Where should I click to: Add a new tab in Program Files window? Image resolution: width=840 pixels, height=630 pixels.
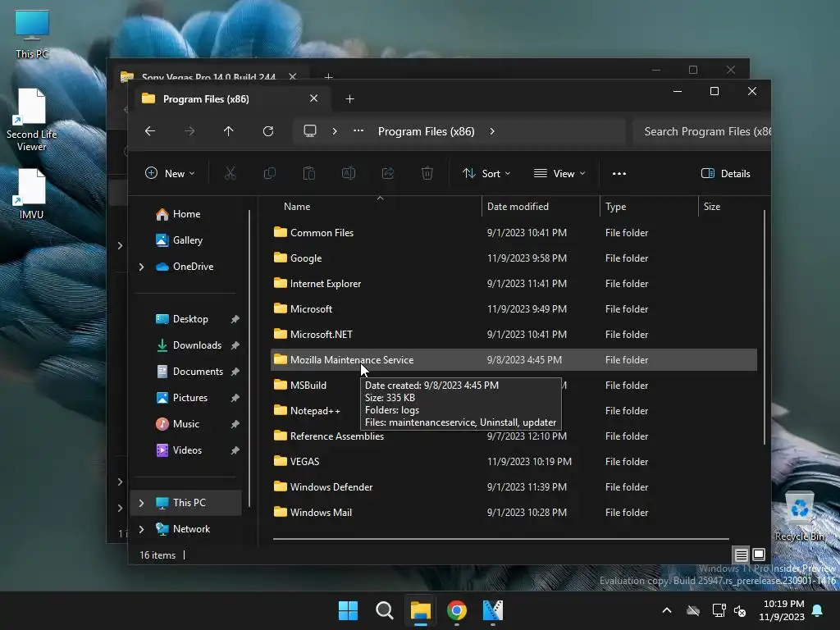349,99
